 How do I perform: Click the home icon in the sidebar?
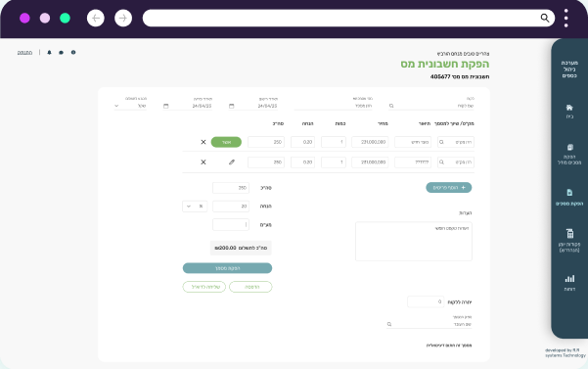pyautogui.click(x=569, y=108)
